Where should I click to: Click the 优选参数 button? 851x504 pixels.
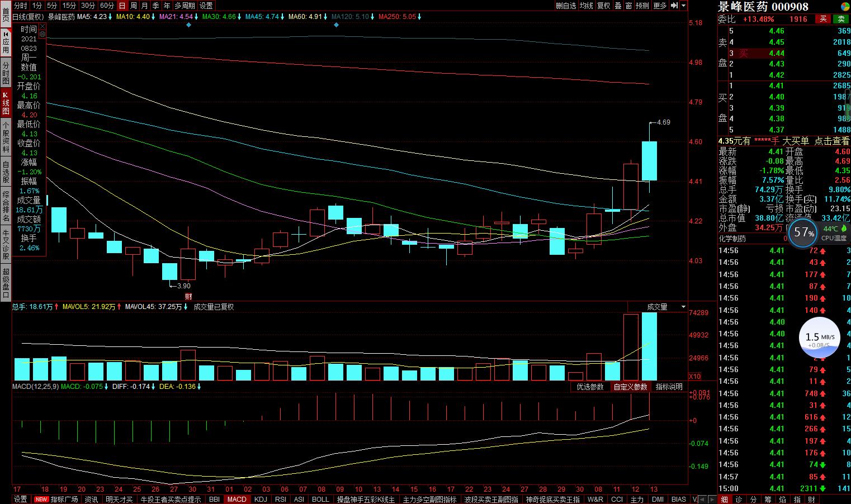click(590, 387)
